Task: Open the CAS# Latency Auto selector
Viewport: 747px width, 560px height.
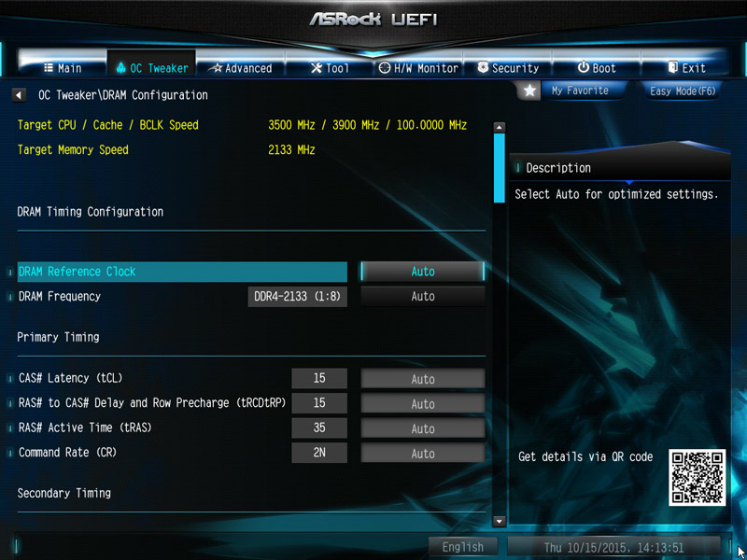Action: click(423, 379)
